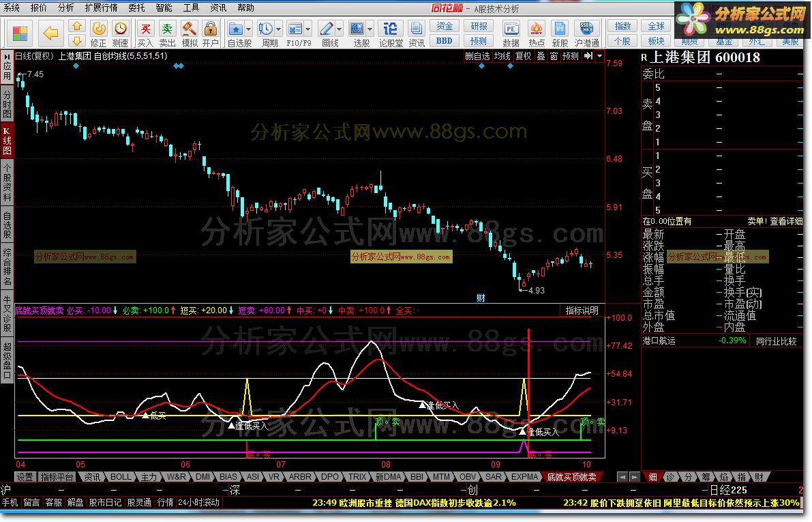This screenshot has height=522, width=812.
Task: Open the 模拟 simulated trading gavel icon
Action: click(189, 33)
